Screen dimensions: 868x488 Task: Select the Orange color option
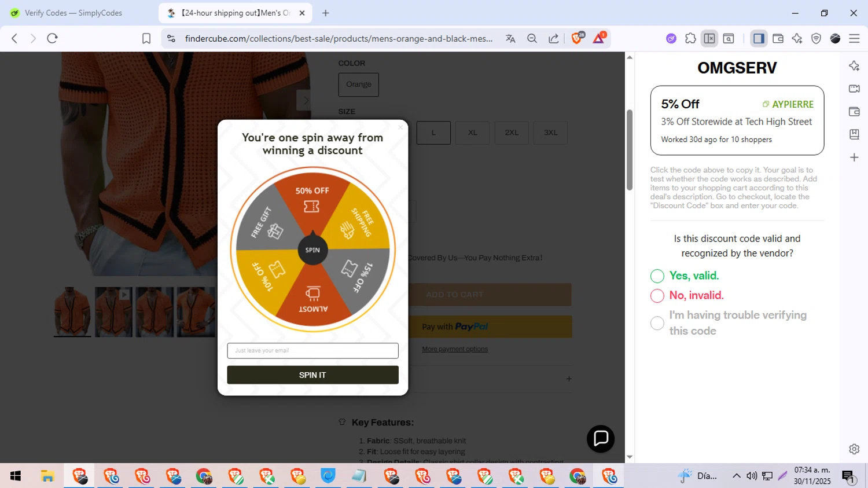pos(359,85)
